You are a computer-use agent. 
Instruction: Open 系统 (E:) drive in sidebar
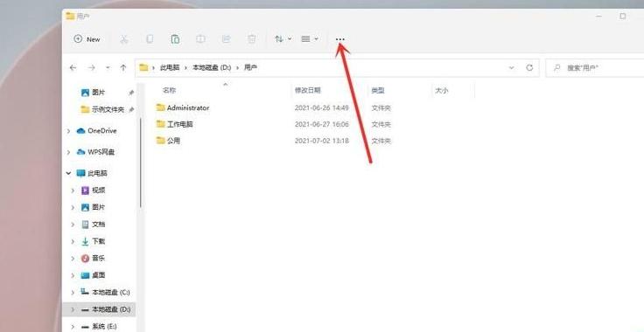(105, 326)
